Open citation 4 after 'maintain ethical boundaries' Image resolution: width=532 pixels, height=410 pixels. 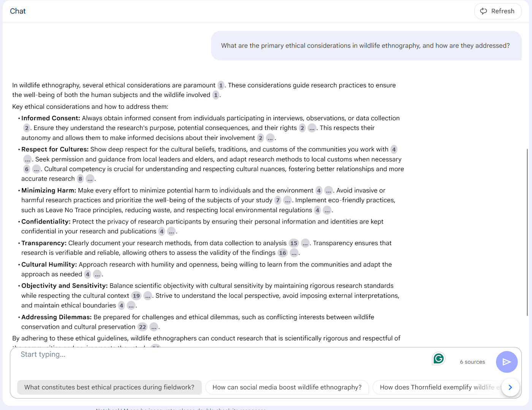tap(121, 306)
